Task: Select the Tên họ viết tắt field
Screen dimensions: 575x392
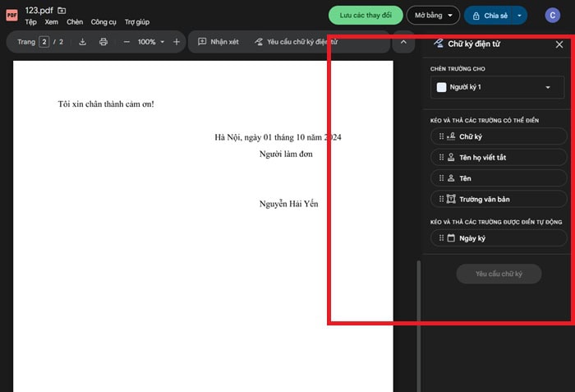Action: [x=498, y=157]
